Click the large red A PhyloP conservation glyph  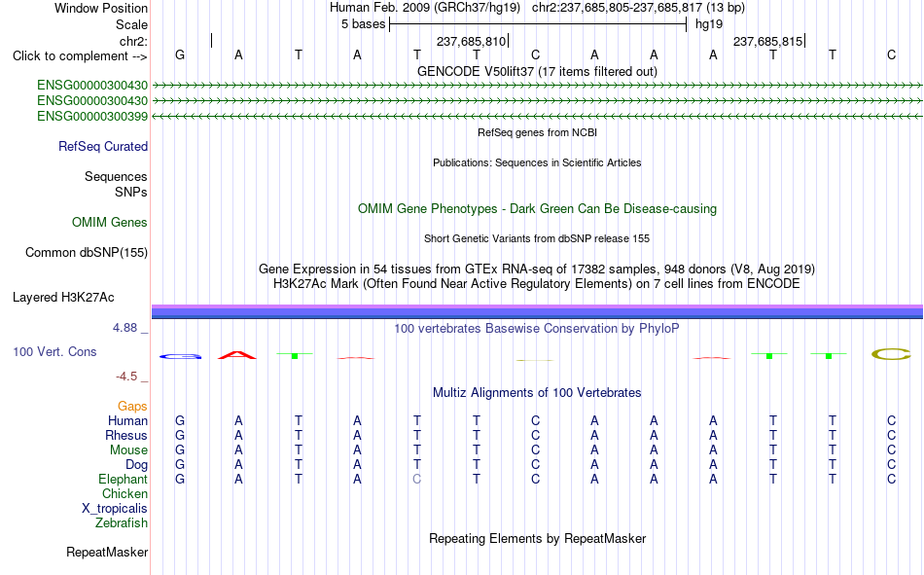237,355
